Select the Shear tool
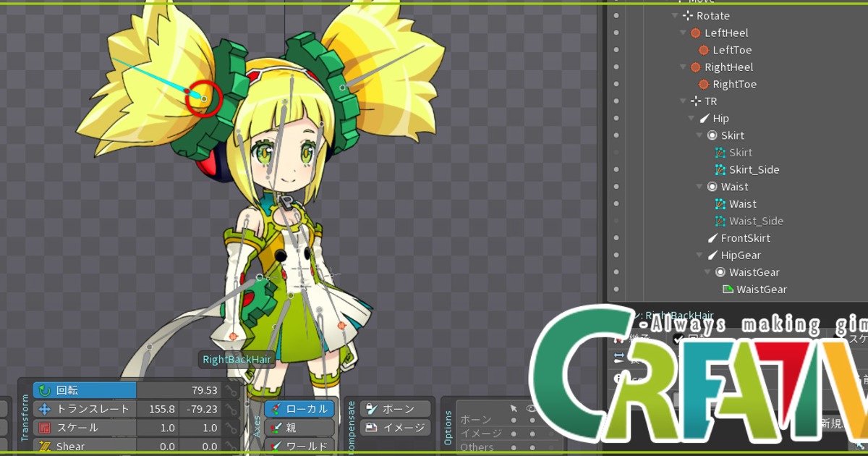The image size is (868, 456). [x=85, y=447]
